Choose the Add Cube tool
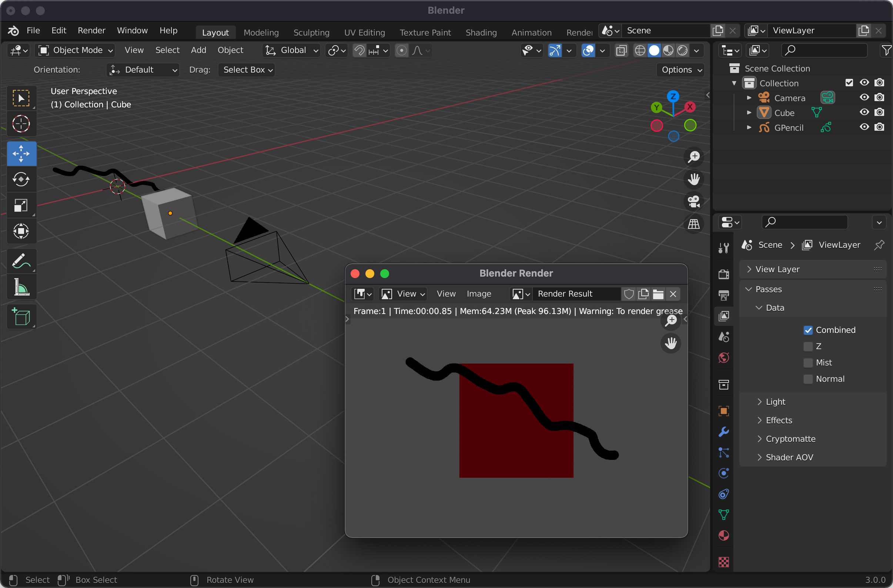 [21, 317]
